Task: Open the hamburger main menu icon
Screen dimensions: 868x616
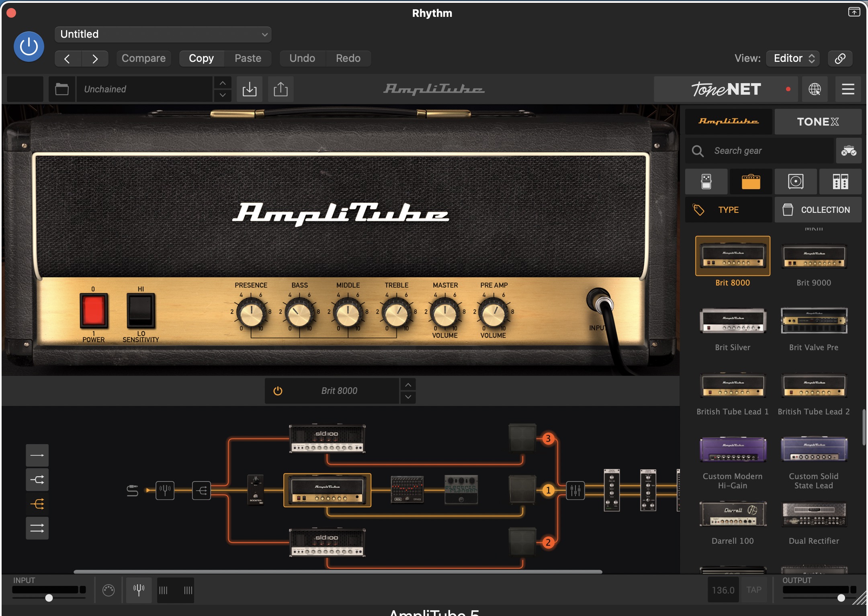Action: [x=848, y=89]
